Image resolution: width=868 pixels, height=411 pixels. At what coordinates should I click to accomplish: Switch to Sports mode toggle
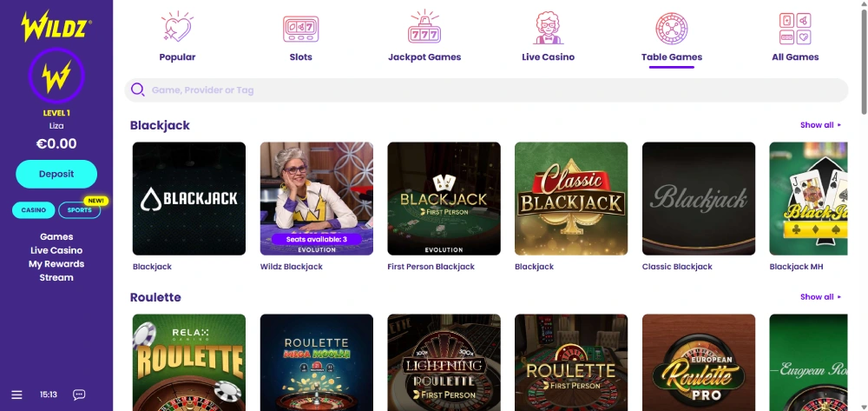(x=79, y=210)
